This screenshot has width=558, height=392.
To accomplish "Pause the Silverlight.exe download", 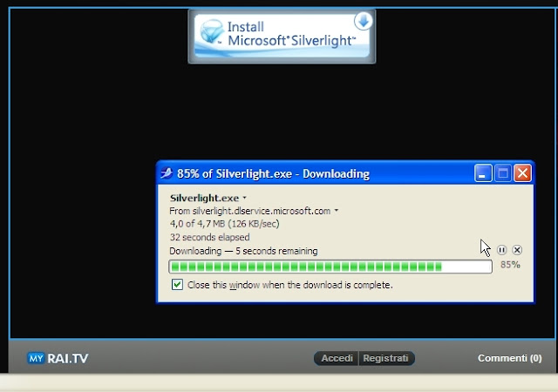I will (502, 250).
